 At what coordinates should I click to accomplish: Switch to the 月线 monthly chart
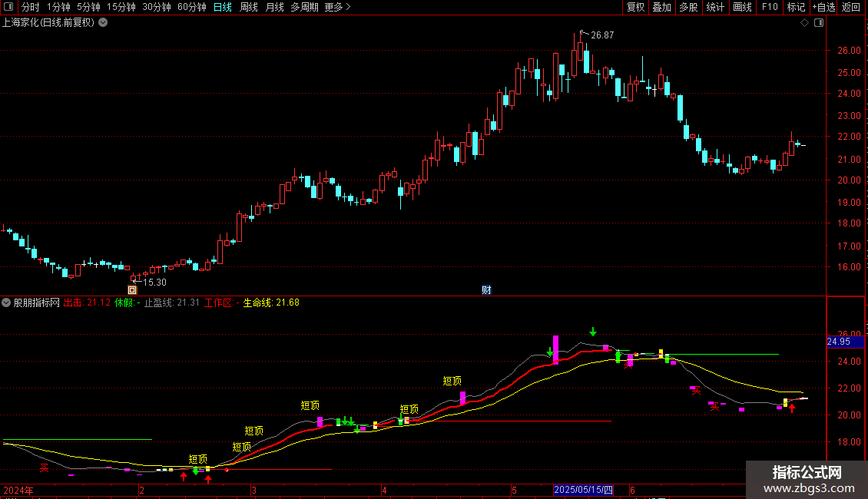click(x=274, y=7)
